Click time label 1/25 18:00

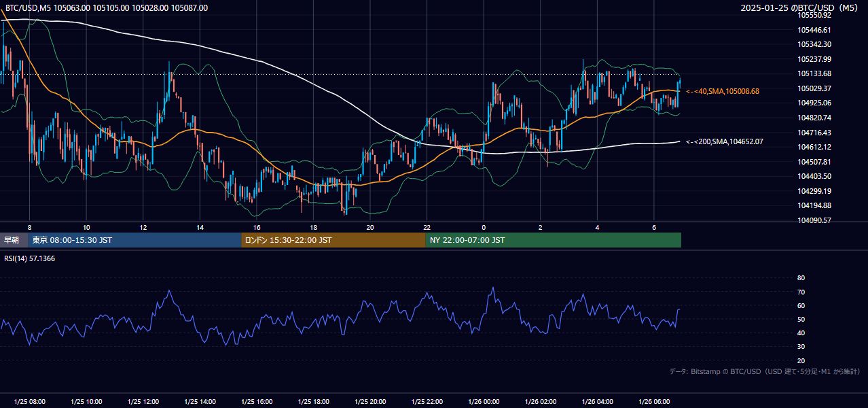tap(314, 402)
